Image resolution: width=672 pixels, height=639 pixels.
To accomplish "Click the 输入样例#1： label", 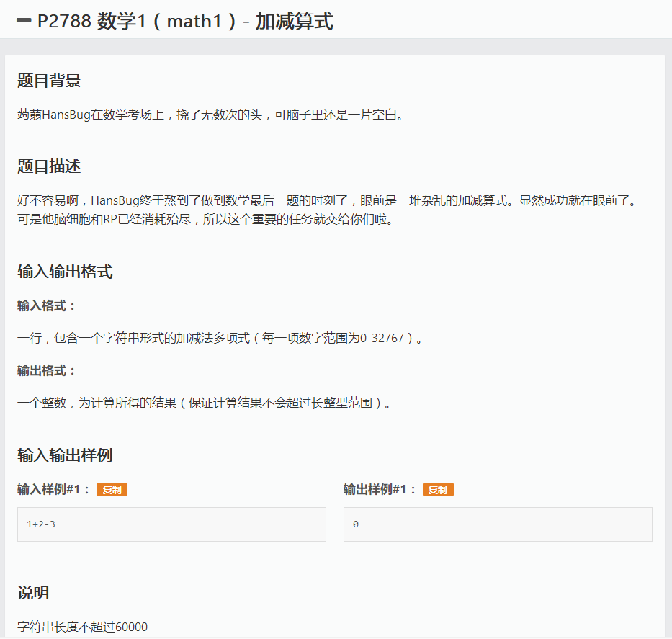I will [53, 489].
